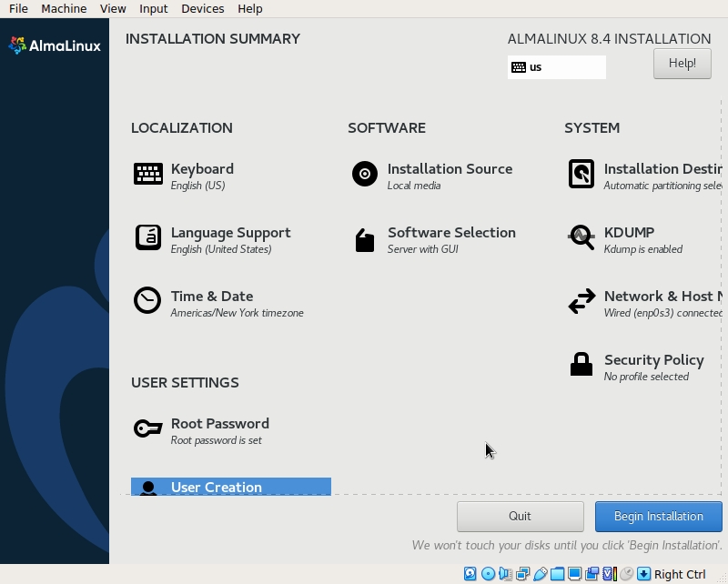Click the VirtualBox audio status icon
The image size is (728, 584).
tap(505, 574)
